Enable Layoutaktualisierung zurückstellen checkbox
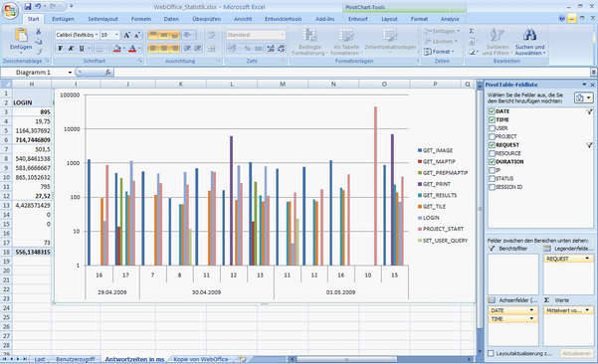The width and height of the screenshot is (598, 364). [491, 353]
